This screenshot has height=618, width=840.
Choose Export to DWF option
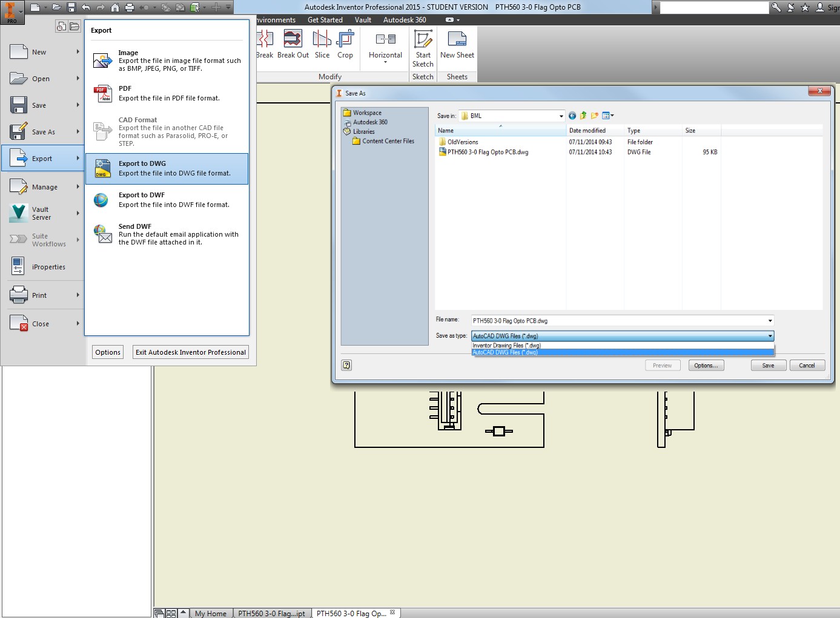coord(167,200)
